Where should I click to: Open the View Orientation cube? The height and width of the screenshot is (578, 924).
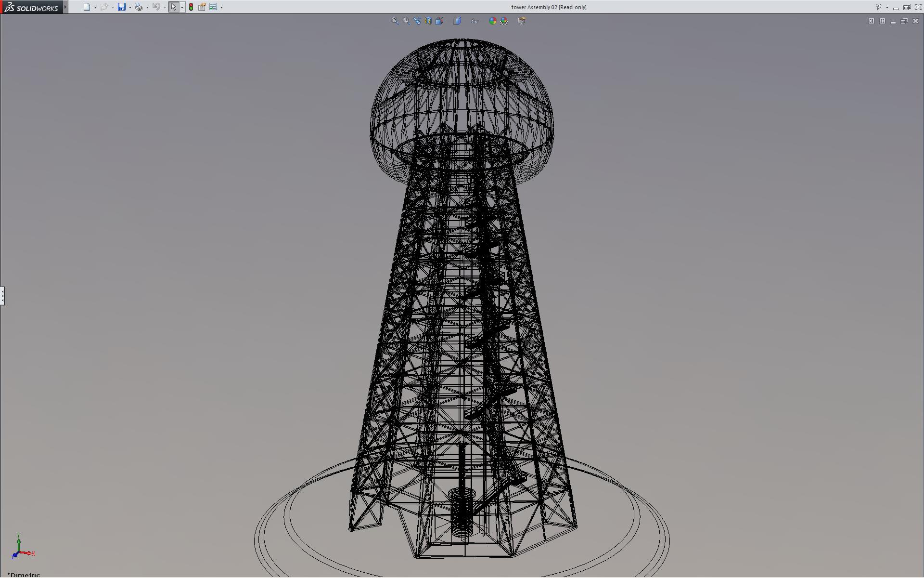tap(439, 21)
